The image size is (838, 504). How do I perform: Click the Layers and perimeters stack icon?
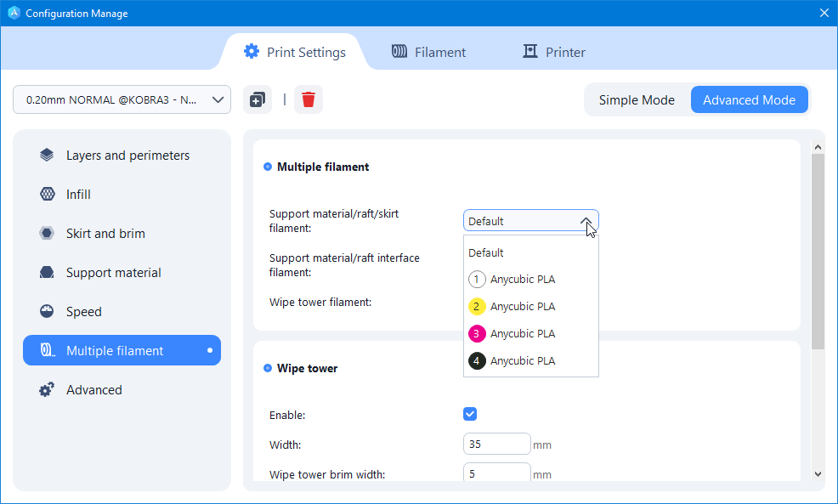click(47, 156)
